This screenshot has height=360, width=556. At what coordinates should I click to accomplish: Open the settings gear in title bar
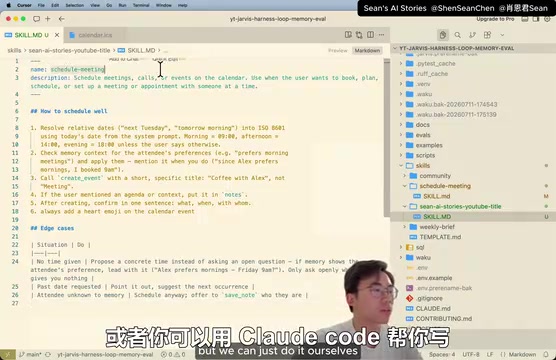click(x=547, y=19)
